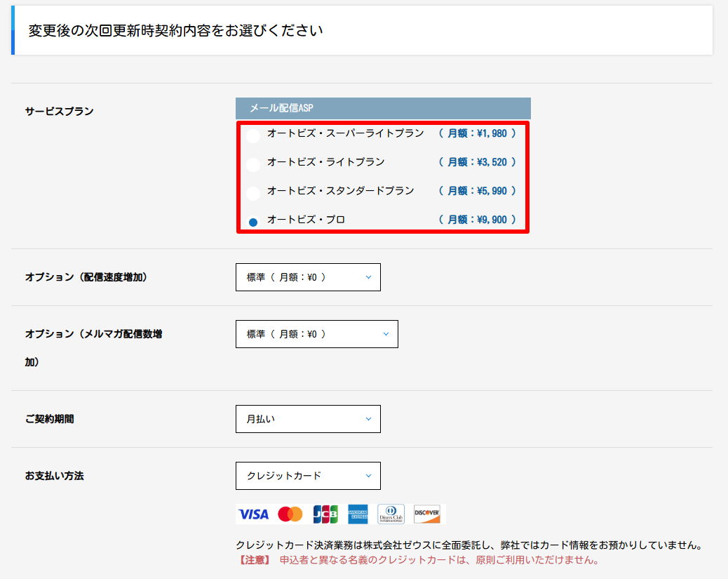Image resolution: width=728 pixels, height=579 pixels.
Task: Select the オートビズ・プロ radio button
Action: [253, 222]
